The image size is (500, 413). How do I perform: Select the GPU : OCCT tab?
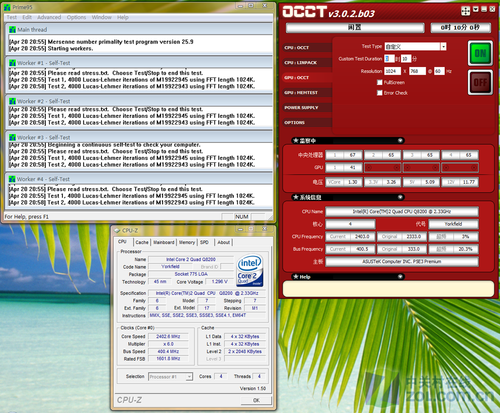click(x=307, y=78)
